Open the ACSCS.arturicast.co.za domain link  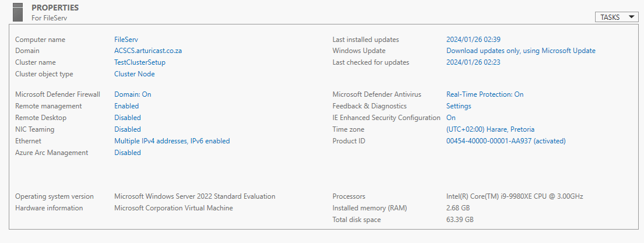pos(148,51)
